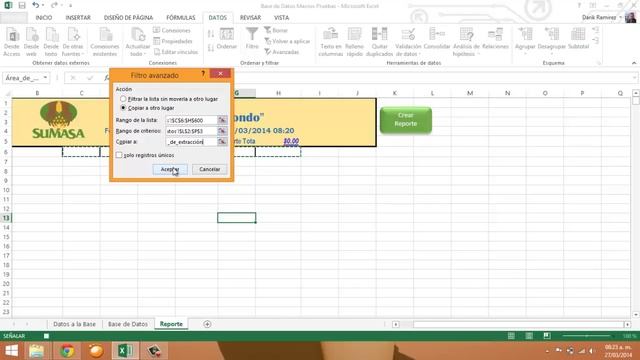Select Copiar a otro lugar option
Image resolution: width=640 pixels, height=360 pixels.
123,108
